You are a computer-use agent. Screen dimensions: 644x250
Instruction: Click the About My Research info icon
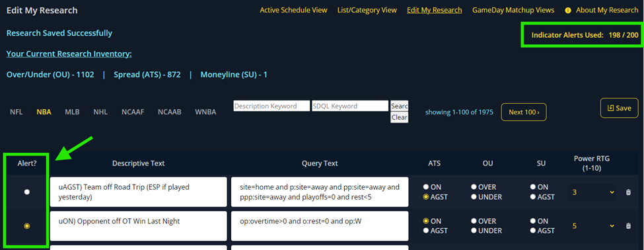(x=568, y=11)
